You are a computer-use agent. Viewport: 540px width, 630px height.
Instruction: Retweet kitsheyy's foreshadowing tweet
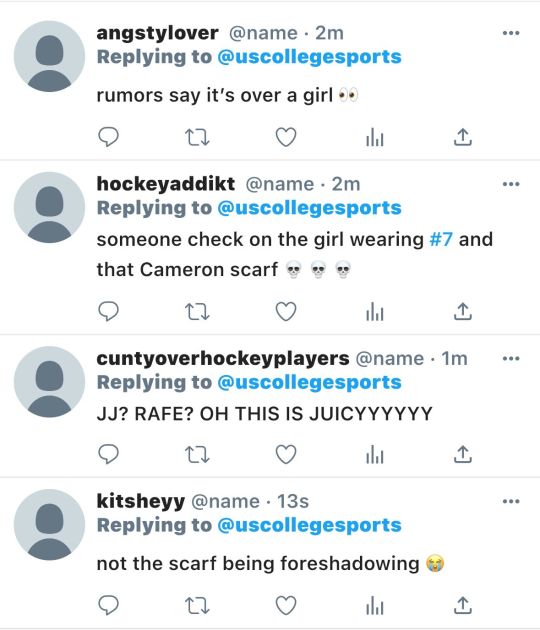tap(197, 606)
